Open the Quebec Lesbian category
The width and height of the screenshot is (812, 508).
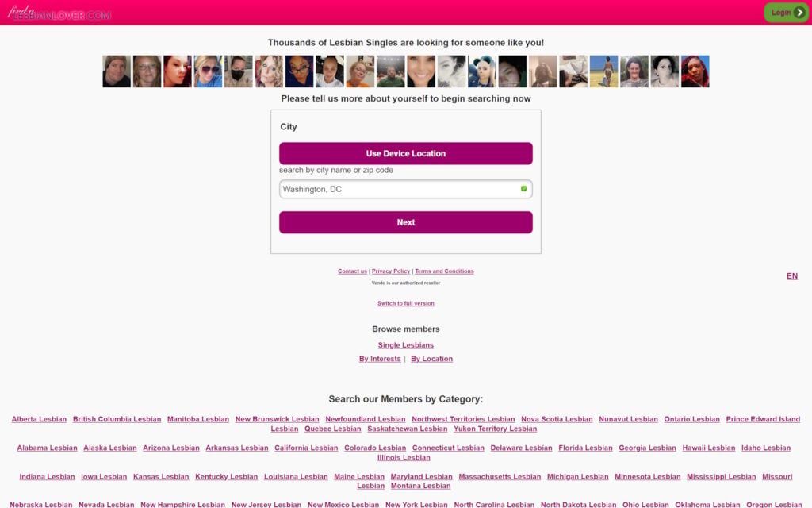tap(332, 429)
